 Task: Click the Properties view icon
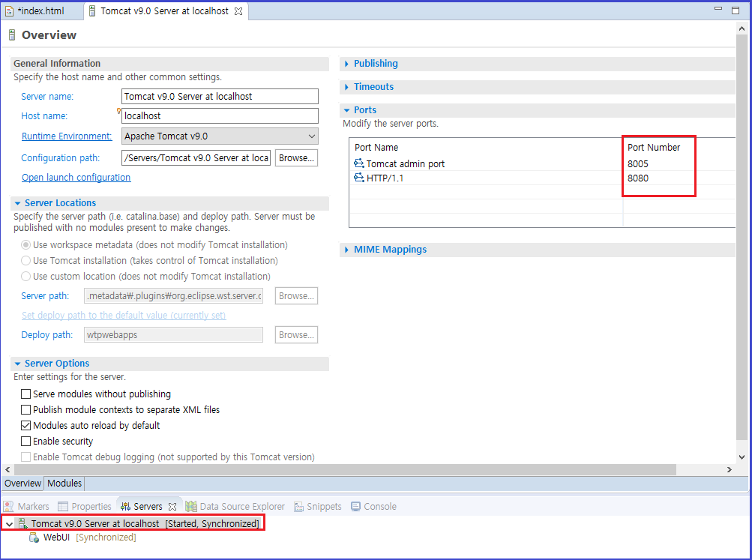(x=63, y=506)
